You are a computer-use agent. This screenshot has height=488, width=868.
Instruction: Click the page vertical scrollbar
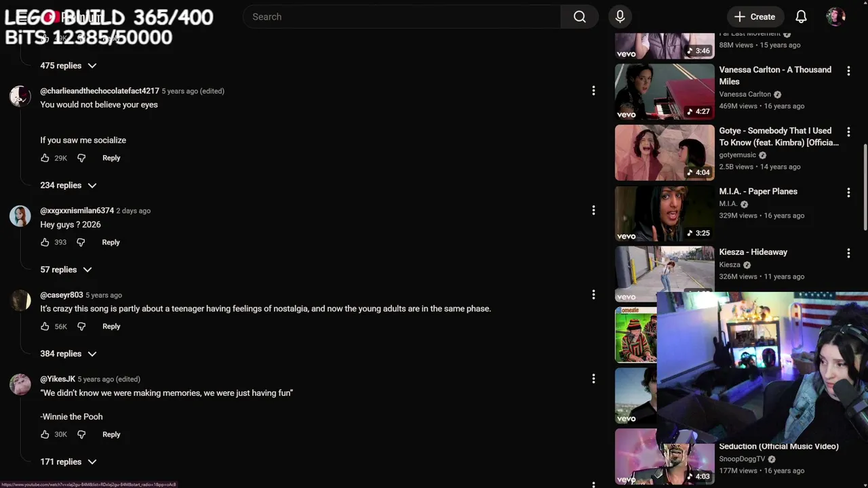pyautogui.click(x=865, y=186)
